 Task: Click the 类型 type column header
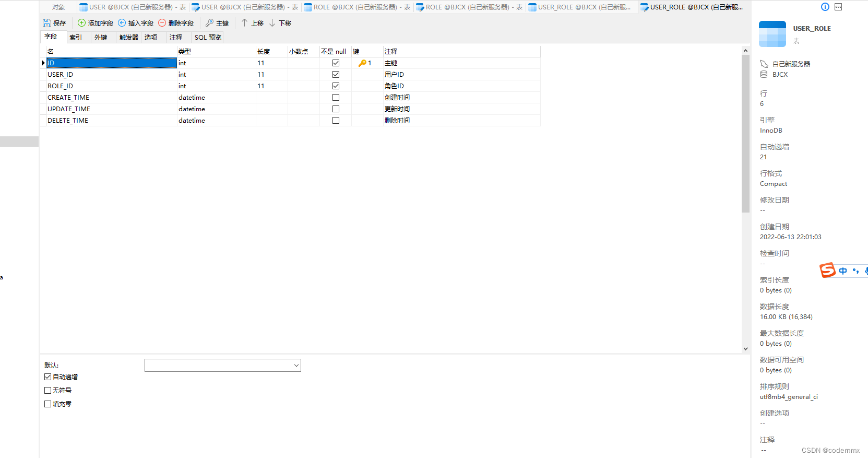(217, 51)
